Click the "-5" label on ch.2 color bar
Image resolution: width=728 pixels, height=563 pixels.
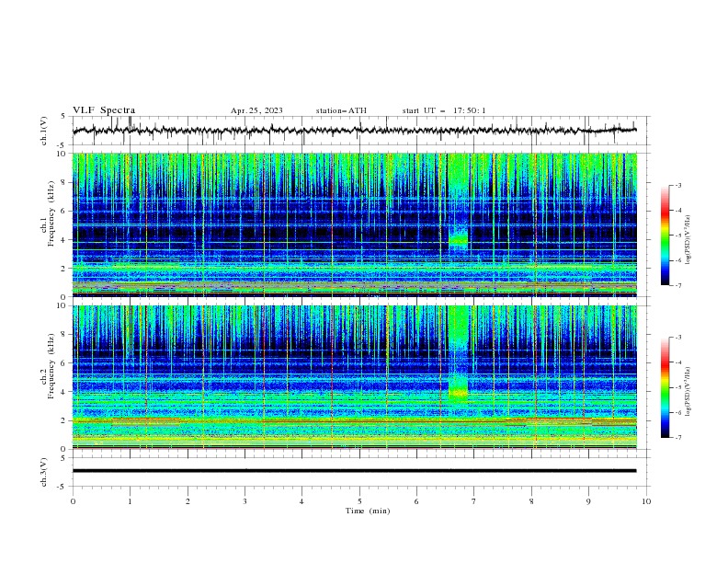point(677,387)
